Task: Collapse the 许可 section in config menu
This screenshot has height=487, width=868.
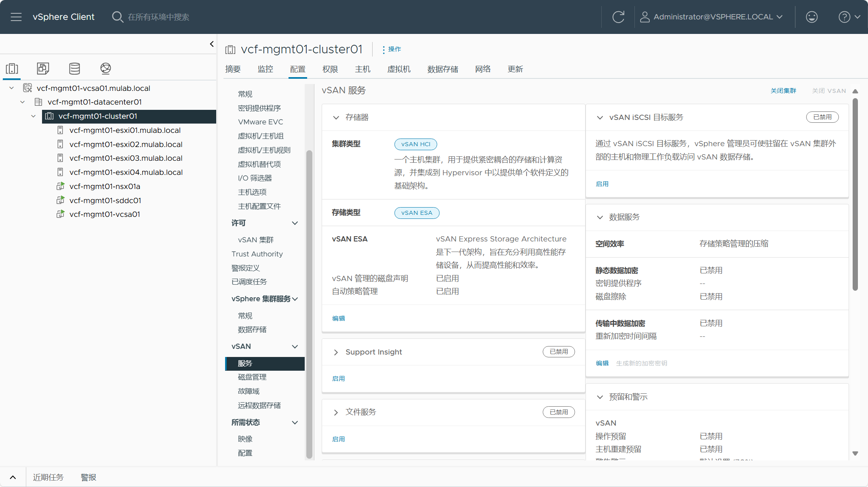Action: tap(295, 223)
